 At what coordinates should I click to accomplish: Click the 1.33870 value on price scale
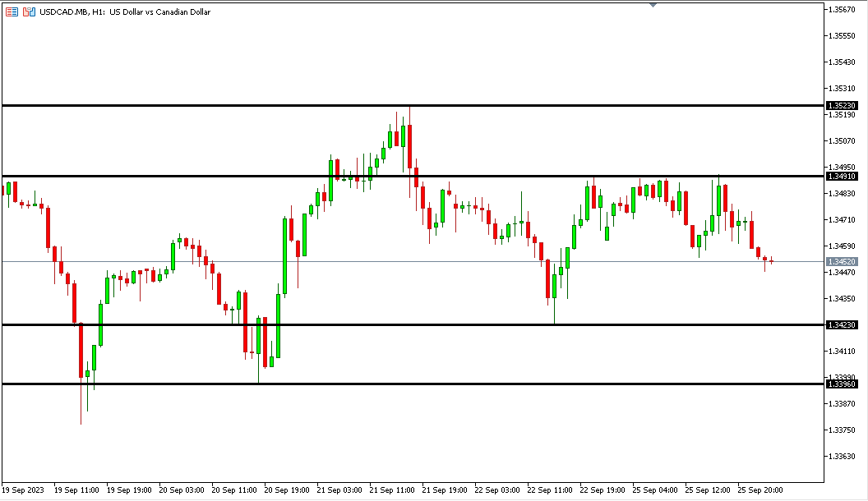(842, 404)
